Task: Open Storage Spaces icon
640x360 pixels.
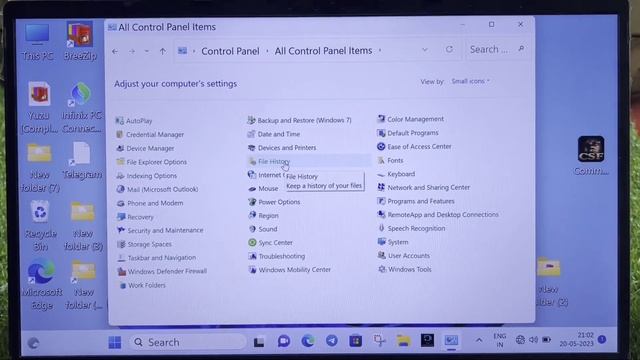Action: tap(121, 244)
